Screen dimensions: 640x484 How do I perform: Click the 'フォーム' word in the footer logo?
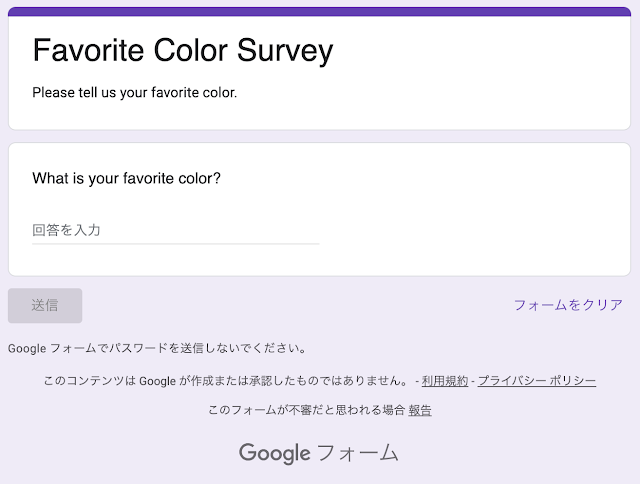tap(357, 453)
